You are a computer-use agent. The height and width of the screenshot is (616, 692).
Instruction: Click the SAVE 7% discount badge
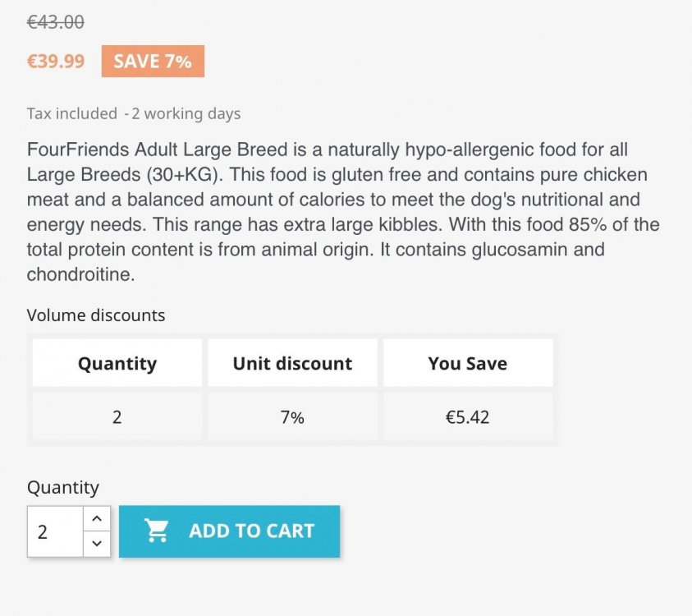coord(153,62)
